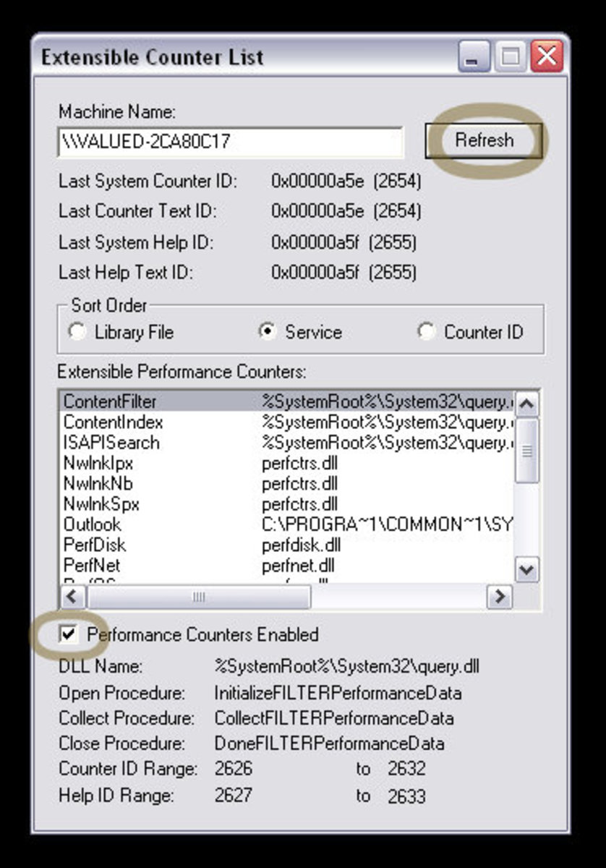Select the Library File sort order
606x868 pixels.
point(77,332)
